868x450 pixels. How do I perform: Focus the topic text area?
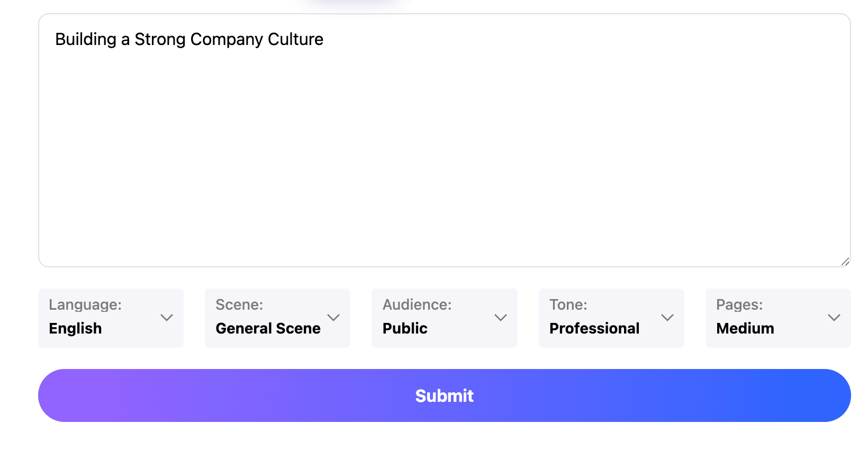[445, 140]
